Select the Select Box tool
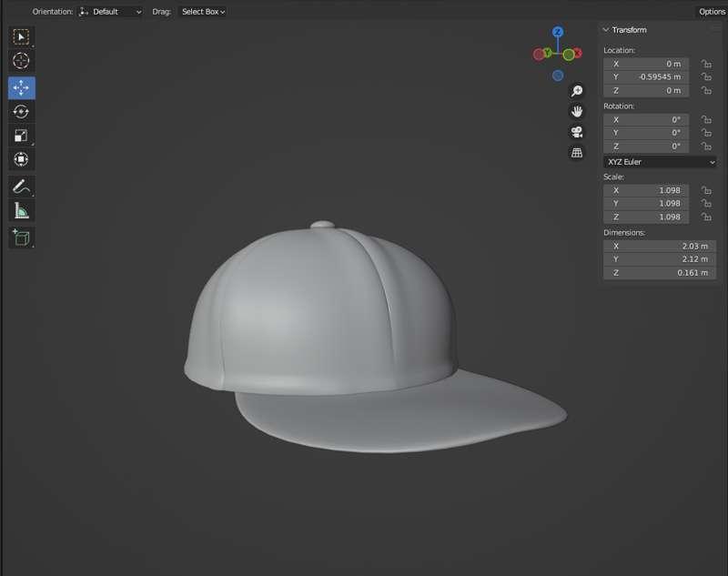This screenshot has width=728, height=576. [21, 37]
